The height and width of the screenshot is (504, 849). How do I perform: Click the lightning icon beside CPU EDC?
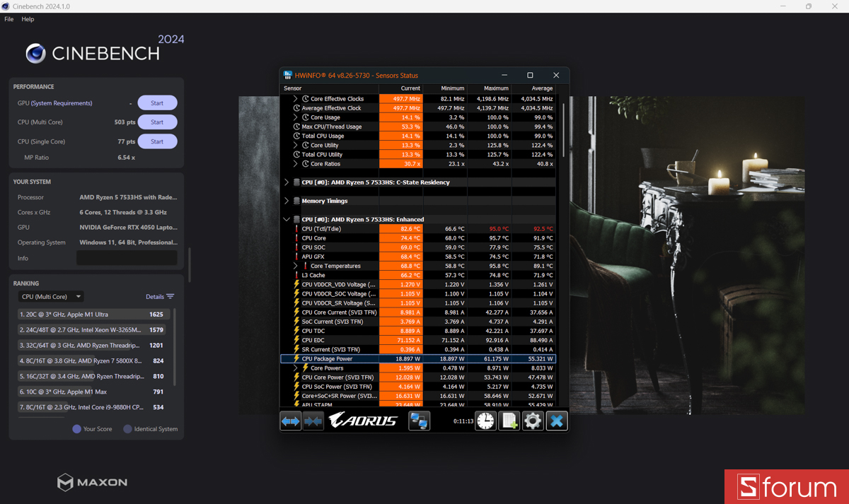[x=297, y=340]
